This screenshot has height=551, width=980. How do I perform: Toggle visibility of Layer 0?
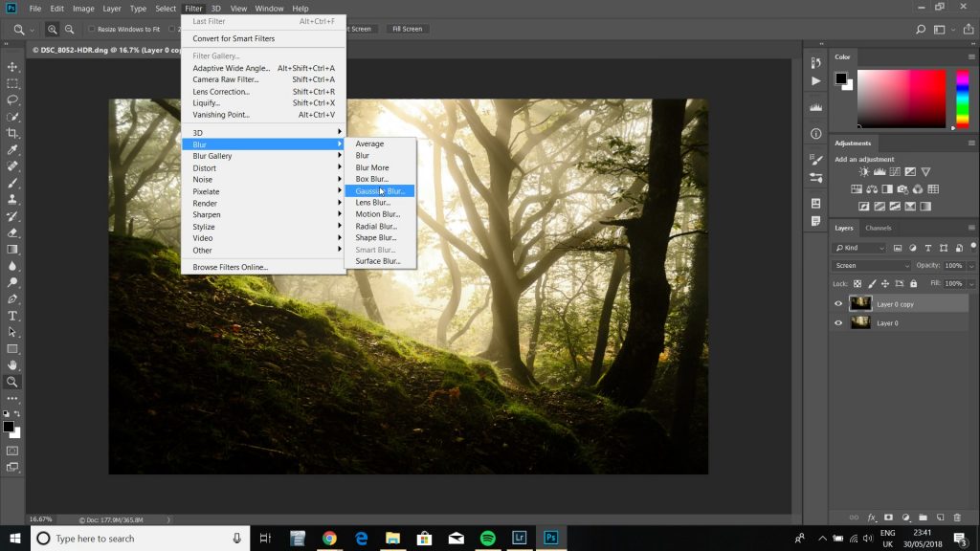pyautogui.click(x=839, y=323)
